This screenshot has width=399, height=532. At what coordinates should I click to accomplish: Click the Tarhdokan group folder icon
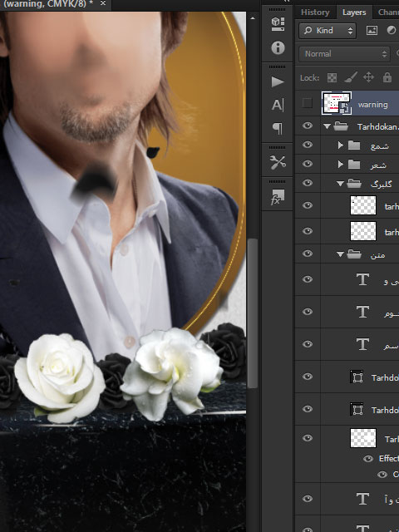point(341,126)
